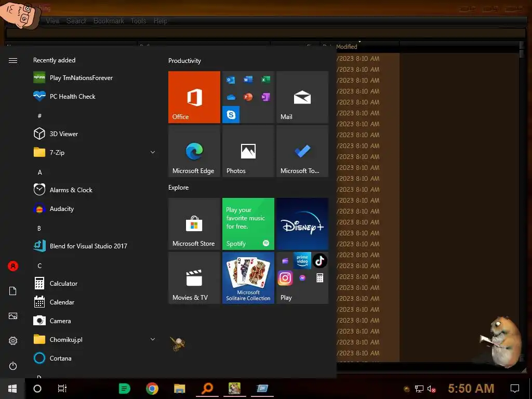Open File Explorer from the taskbar
This screenshot has height=399, width=532.
(179, 389)
